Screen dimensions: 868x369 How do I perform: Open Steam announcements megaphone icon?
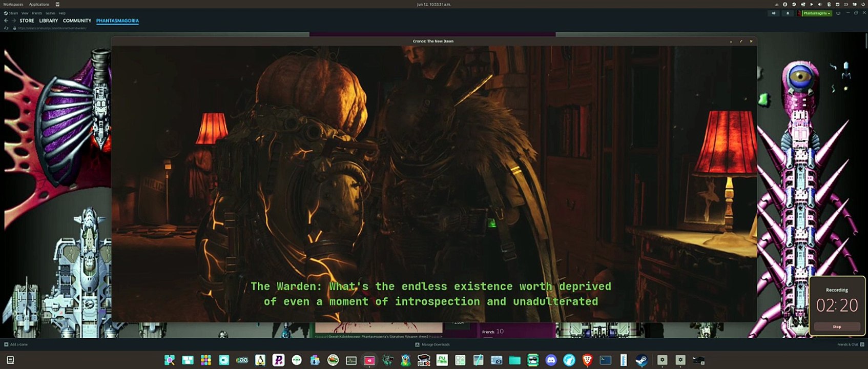point(774,13)
